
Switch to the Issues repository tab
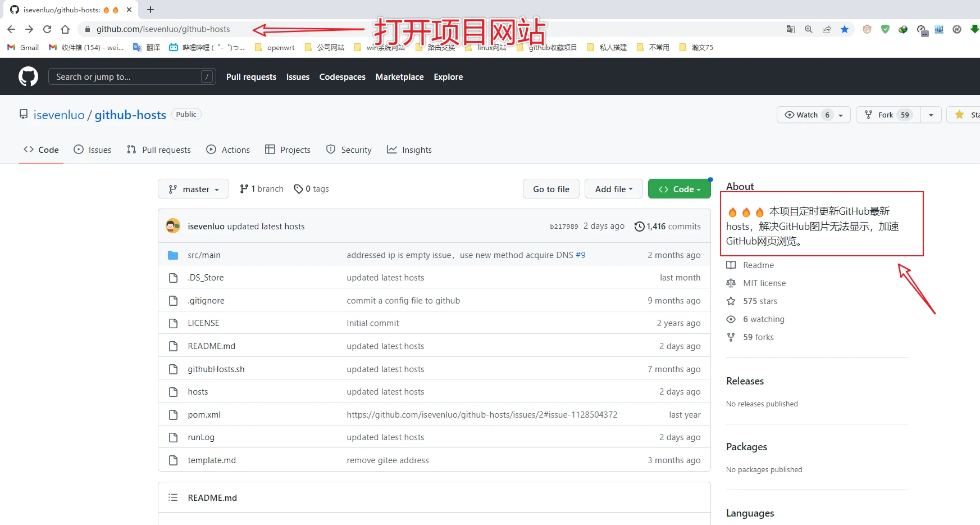point(93,150)
